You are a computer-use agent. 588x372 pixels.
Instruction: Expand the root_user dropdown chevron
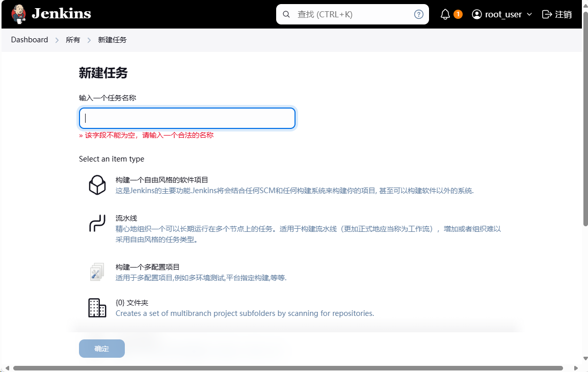tap(529, 14)
